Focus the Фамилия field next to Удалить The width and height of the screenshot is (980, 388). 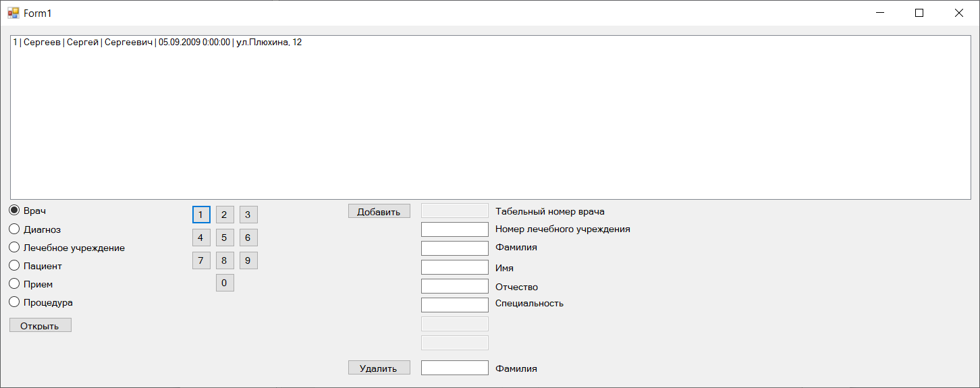click(x=455, y=368)
